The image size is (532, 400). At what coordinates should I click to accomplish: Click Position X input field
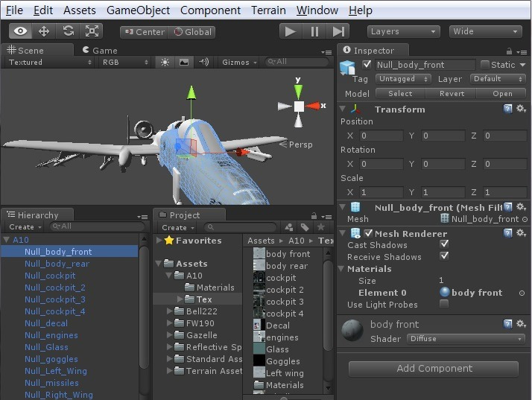pyautogui.click(x=381, y=136)
